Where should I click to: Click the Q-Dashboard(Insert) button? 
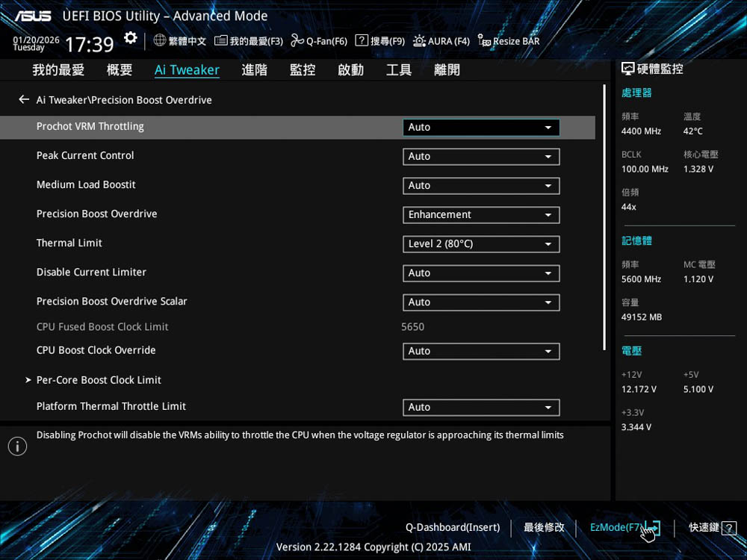click(x=453, y=527)
